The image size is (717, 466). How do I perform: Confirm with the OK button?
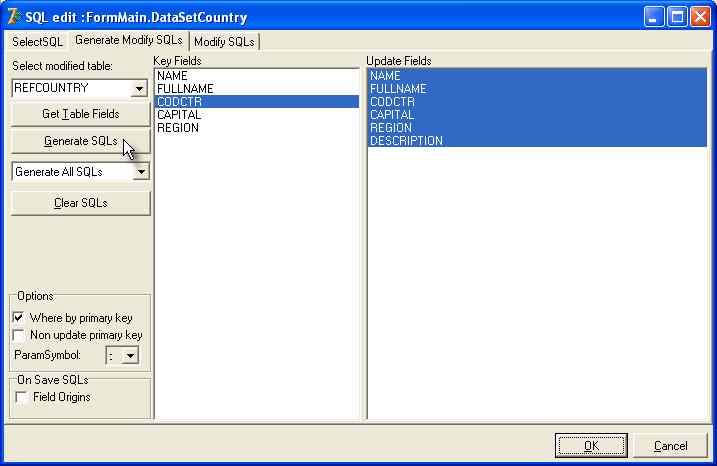[591, 445]
